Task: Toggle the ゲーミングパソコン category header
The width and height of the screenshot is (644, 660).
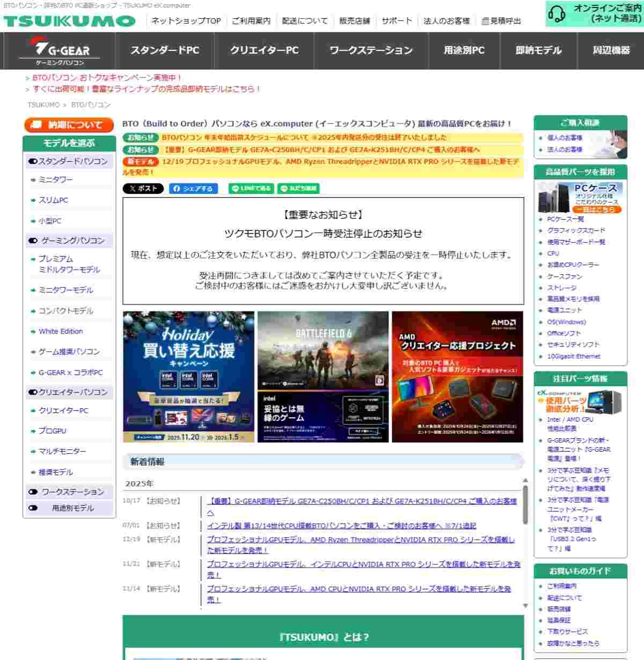Action: pyautogui.click(x=69, y=241)
